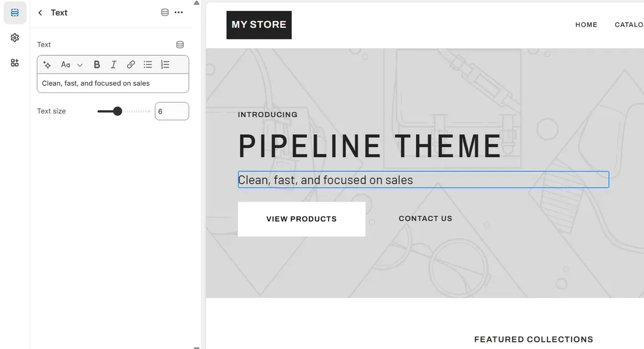The image size is (644, 349).
Task: Click the PIPELINE THEME heading
Action: [x=370, y=146]
